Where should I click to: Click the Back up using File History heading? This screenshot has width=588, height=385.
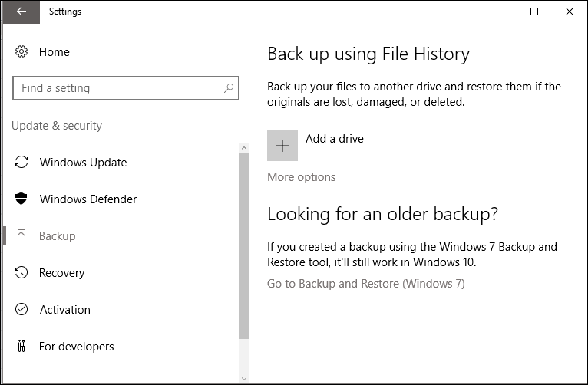coord(368,54)
